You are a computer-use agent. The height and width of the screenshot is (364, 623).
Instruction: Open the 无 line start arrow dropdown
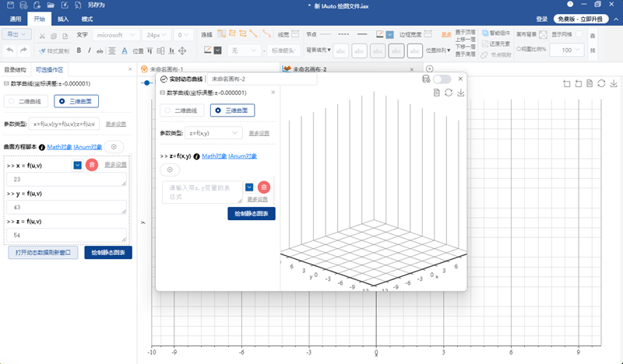click(x=244, y=51)
